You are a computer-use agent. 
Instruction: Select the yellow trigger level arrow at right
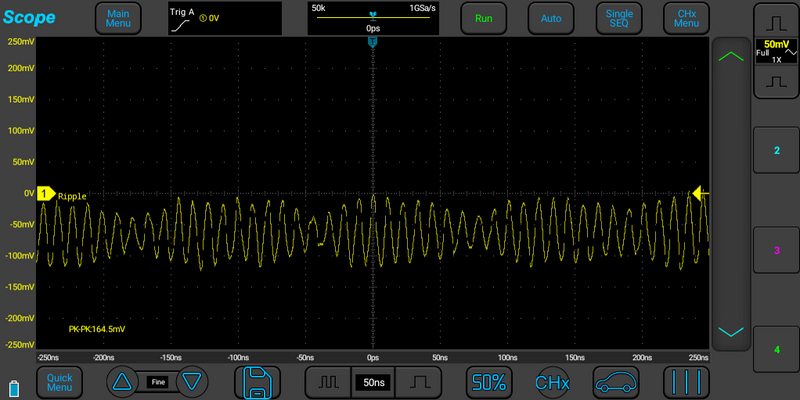pyautogui.click(x=701, y=193)
